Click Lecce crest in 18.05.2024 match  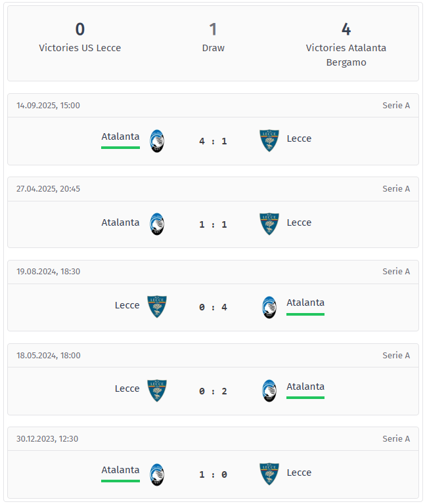(x=157, y=390)
